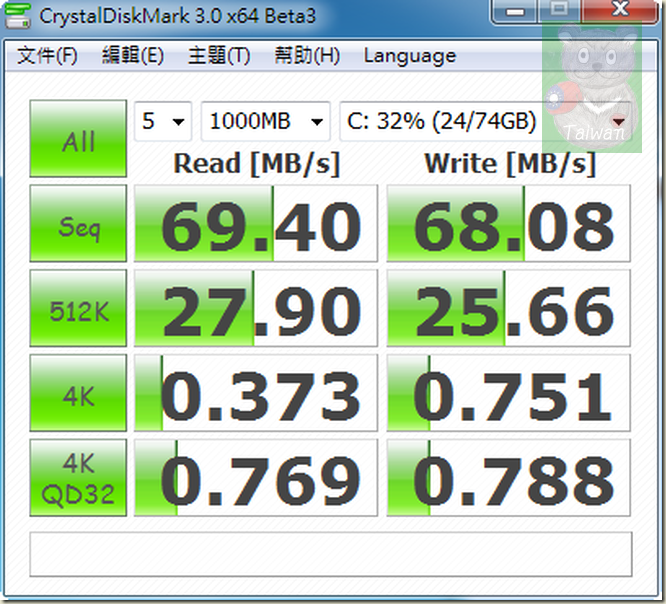This screenshot has width=666, height=604.
Task: Run the 4K test button
Action: tap(78, 393)
